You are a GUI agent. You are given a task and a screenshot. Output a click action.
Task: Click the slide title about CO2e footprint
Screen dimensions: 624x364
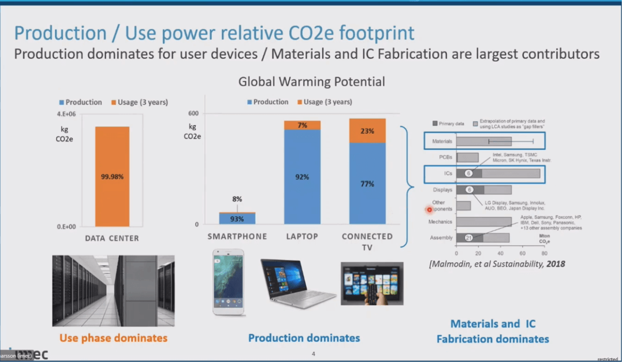click(214, 33)
